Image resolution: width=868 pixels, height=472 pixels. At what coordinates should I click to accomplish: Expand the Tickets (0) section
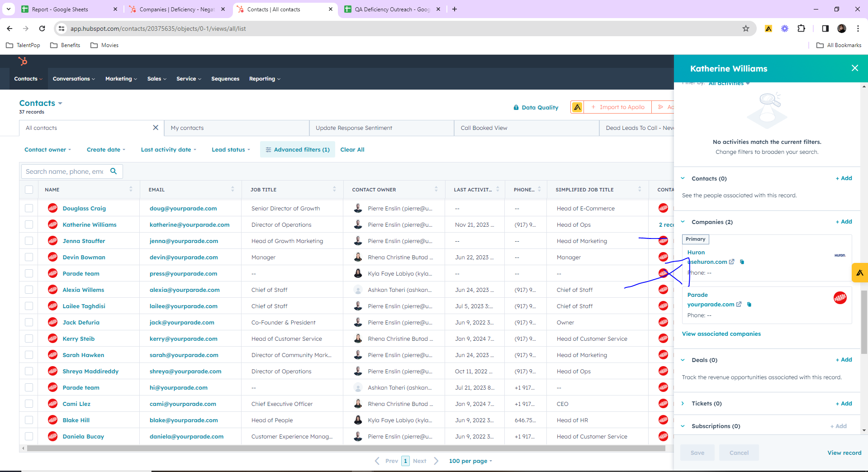coord(683,403)
